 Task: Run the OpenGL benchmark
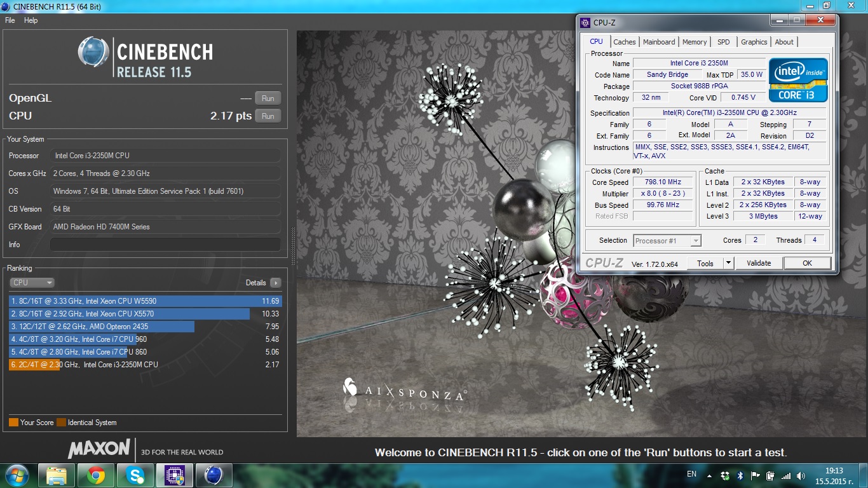point(268,98)
